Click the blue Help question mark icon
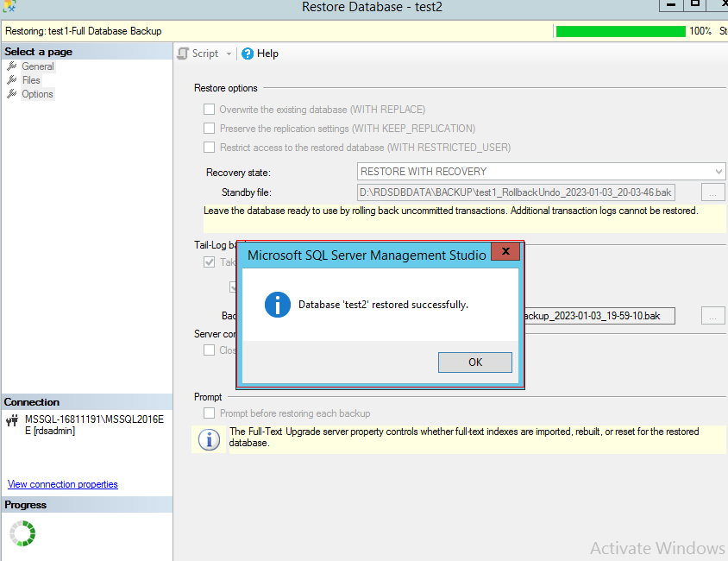 [248, 54]
